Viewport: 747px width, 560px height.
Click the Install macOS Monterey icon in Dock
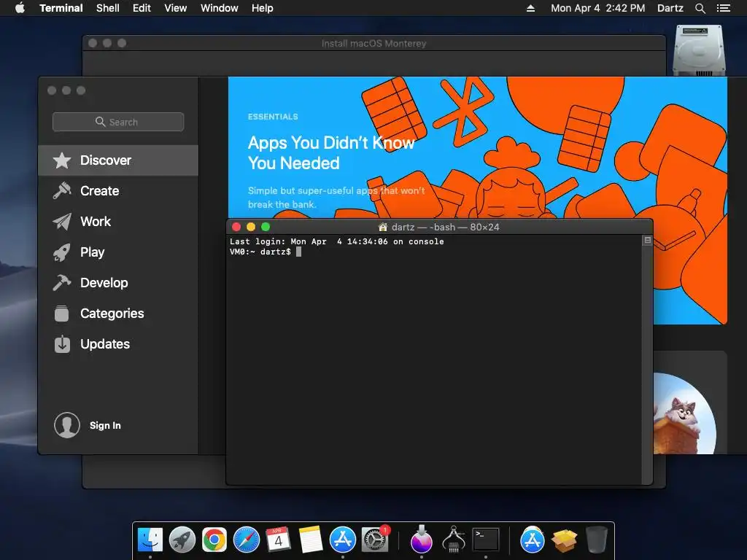coord(421,540)
